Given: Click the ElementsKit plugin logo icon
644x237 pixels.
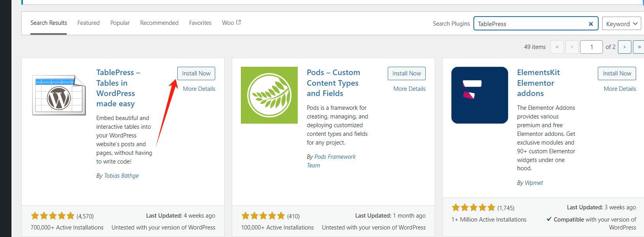Looking at the screenshot, I should 479,95.
